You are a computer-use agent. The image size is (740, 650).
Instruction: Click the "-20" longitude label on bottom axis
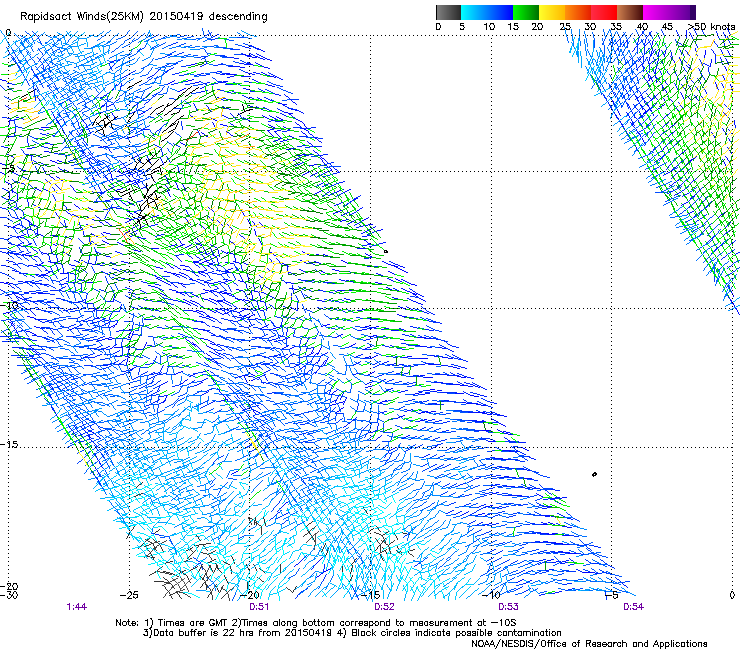pos(251,595)
